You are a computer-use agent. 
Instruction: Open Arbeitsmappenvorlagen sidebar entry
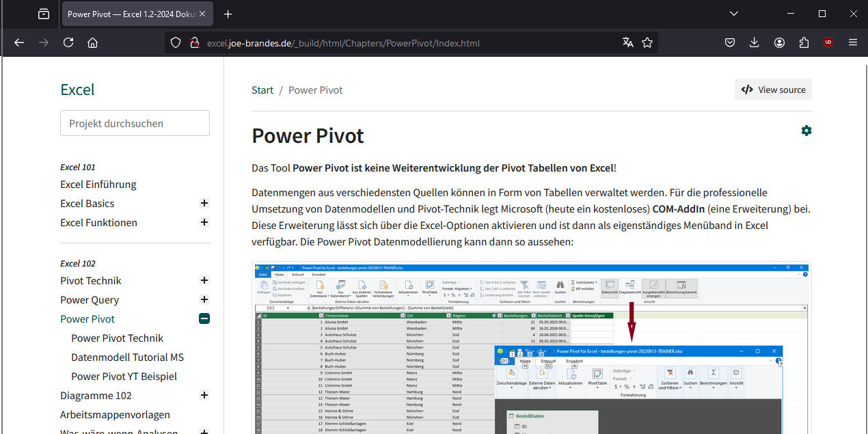[115, 415]
